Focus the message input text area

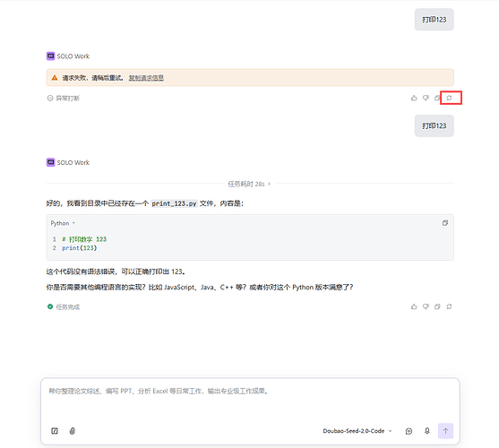250,400
